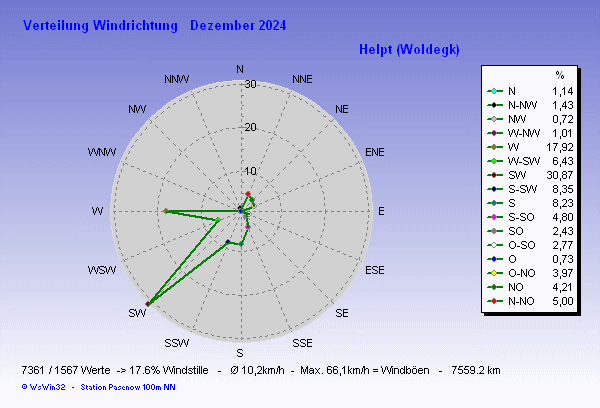Viewport: 600px width, 408px height.
Task: Select the W data point on the wind rose
Action: coord(165,211)
